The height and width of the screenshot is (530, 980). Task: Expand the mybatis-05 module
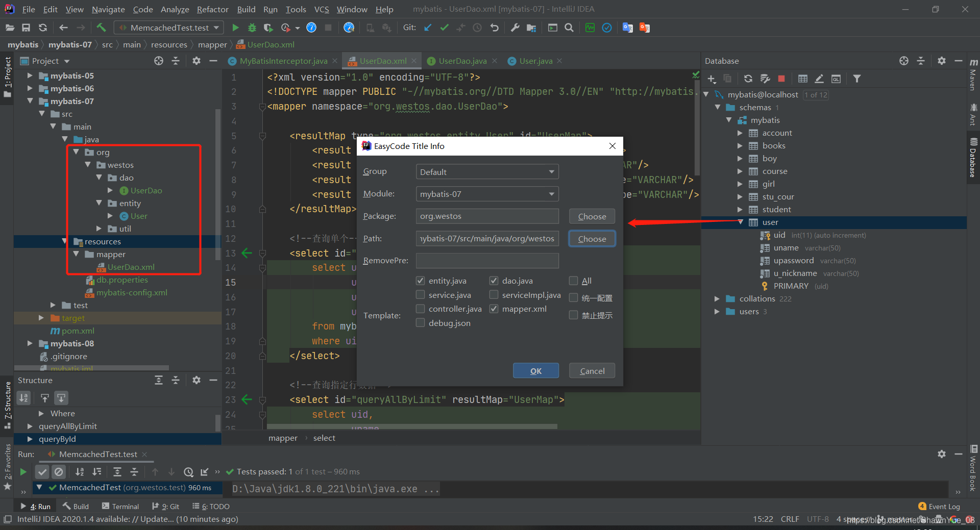(x=30, y=75)
